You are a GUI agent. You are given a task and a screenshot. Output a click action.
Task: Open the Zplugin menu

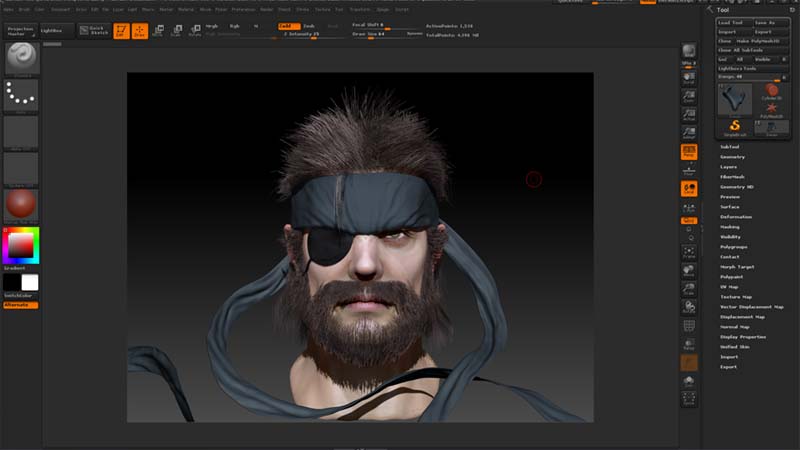point(382,9)
